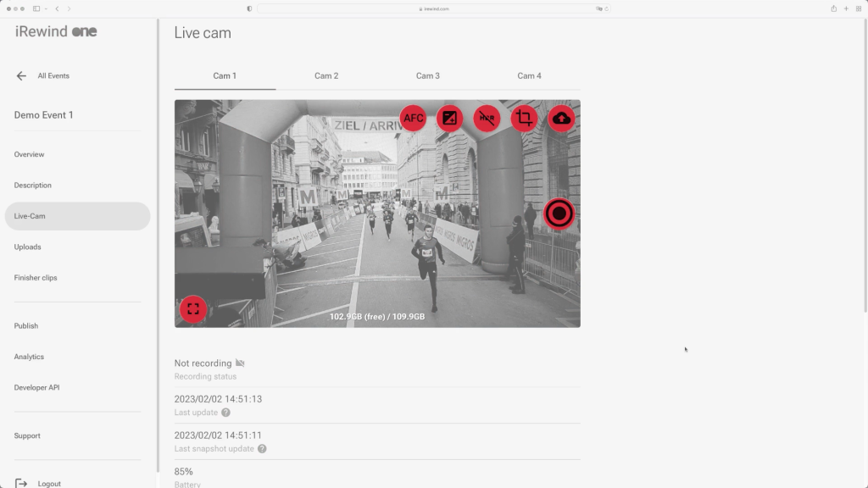Screen dimensions: 868x488
Task: Select Live-Cam in the sidebar
Action: (77, 216)
